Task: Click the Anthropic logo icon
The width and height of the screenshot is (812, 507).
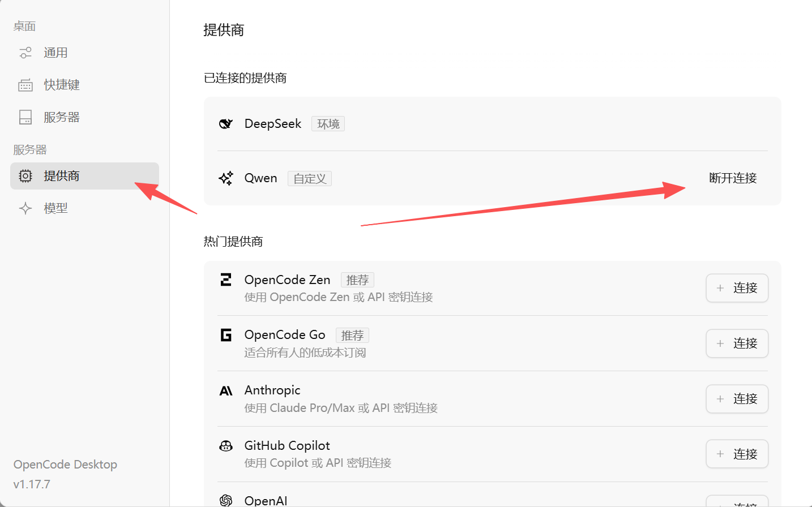Action: coord(226,390)
